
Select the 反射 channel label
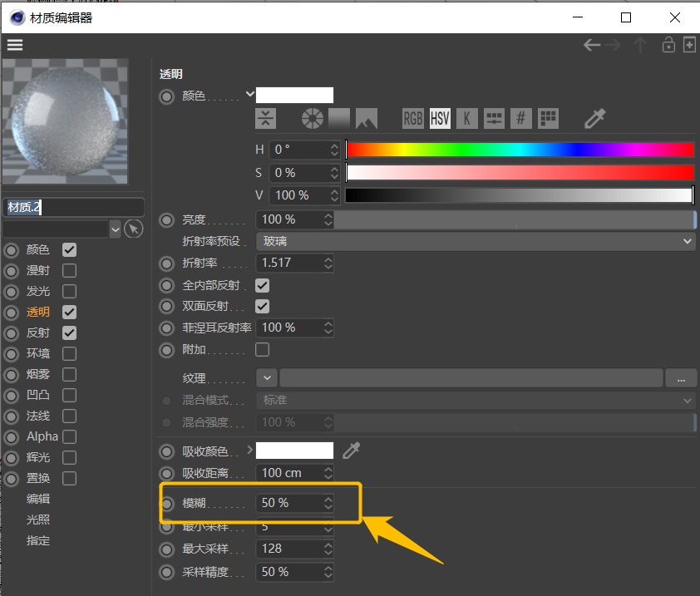click(38, 332)
